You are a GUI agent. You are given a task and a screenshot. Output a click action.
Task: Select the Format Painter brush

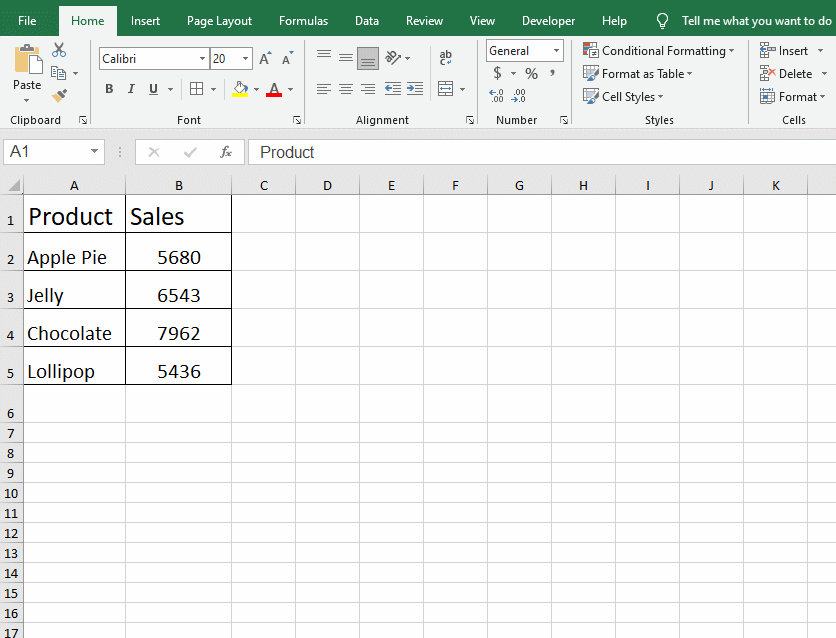[x=59, y=96]
